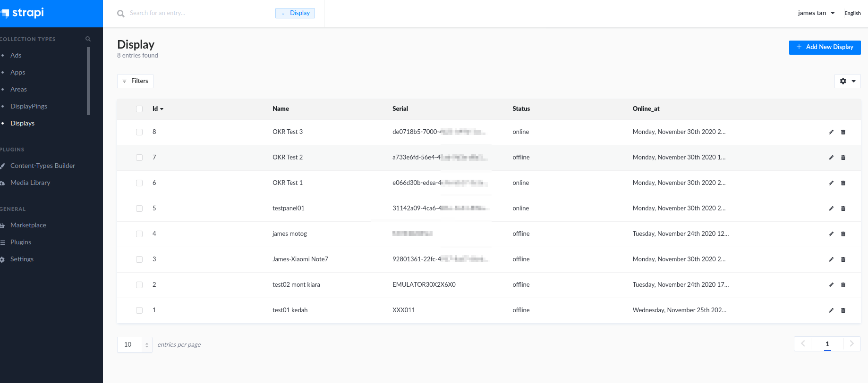Edit the James-Xiaomi Note7 entry via pencil
The height and width of the screenshot is (383, 868).
pyautogui.click(x=831, y=259)
